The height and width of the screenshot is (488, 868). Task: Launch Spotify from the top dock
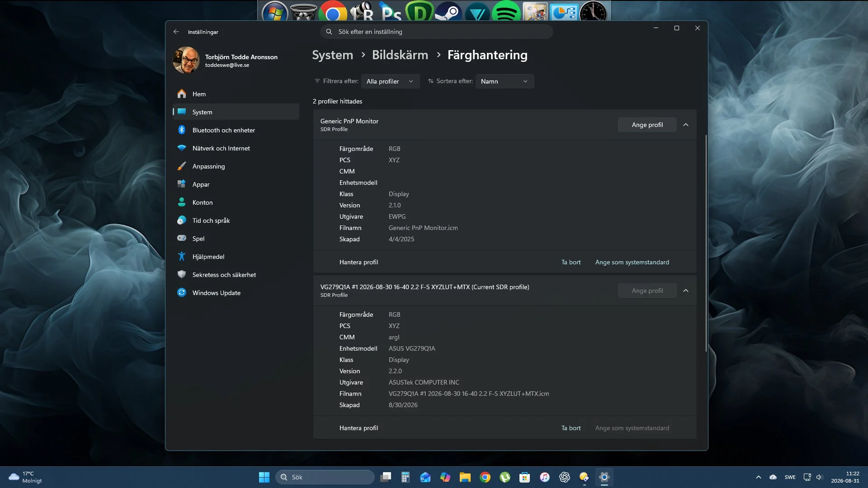click(x=506, y=11)
